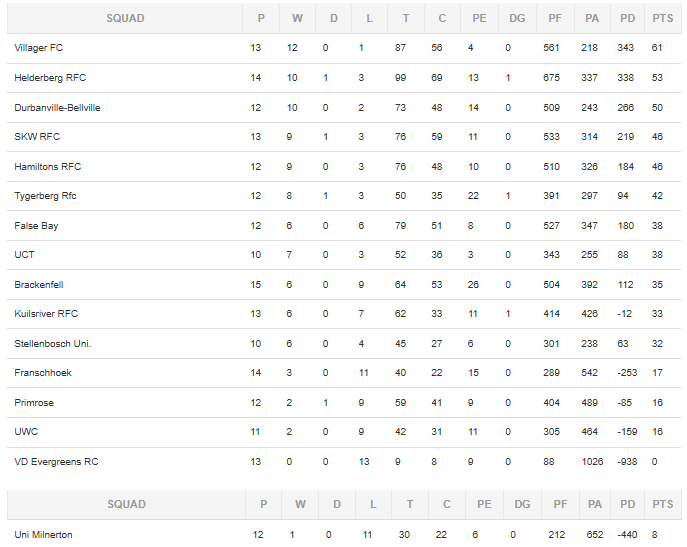Open Brackenfell team entry
The image size is (687, 547).
click(39, 284)
